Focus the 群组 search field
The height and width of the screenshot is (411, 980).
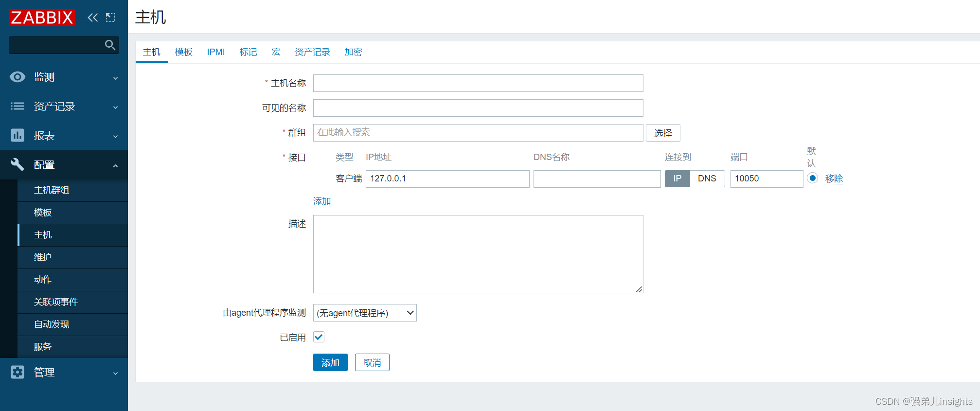tap(478, 133)
